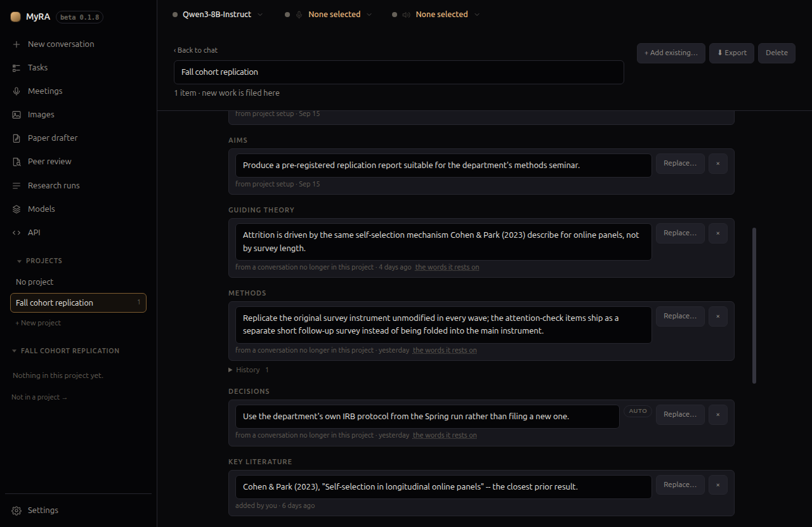Click + New project

(x=38, y=323)
